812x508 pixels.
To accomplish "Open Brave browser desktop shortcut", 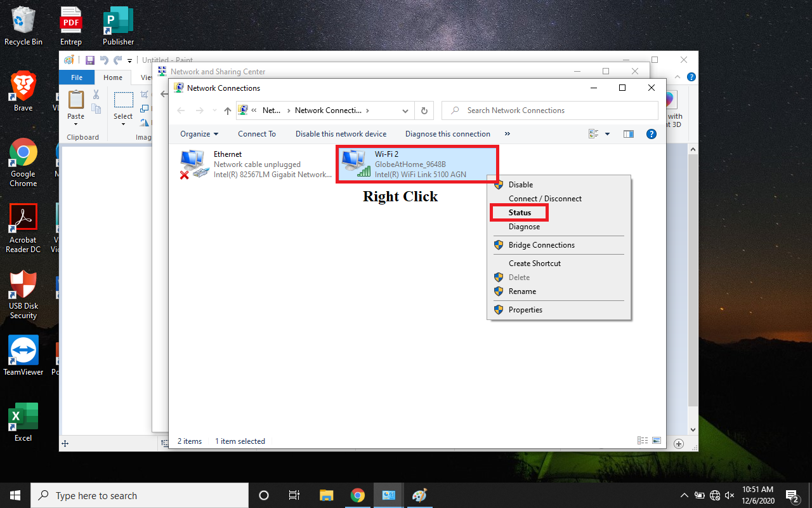I will coord(23,91).
